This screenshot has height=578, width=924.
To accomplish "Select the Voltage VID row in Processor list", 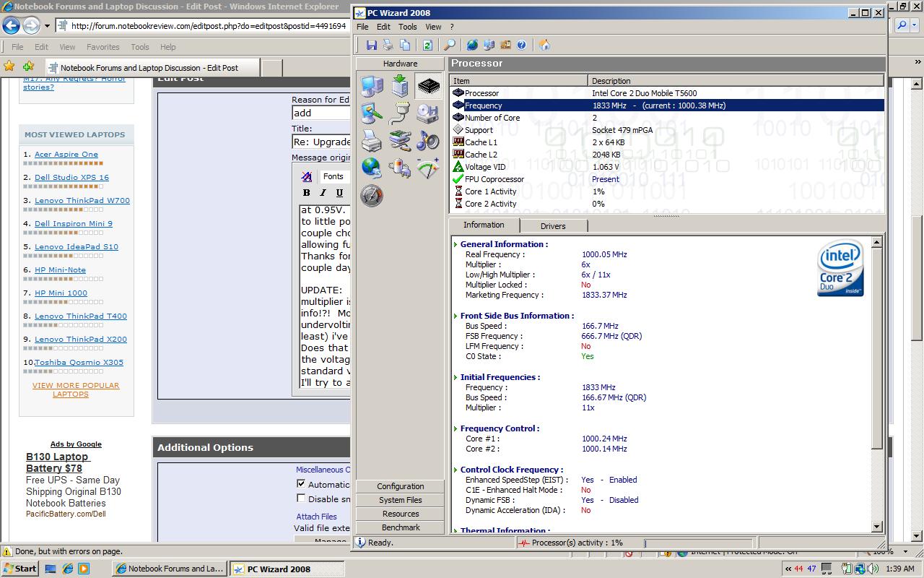I will click(x=666, y=167).
